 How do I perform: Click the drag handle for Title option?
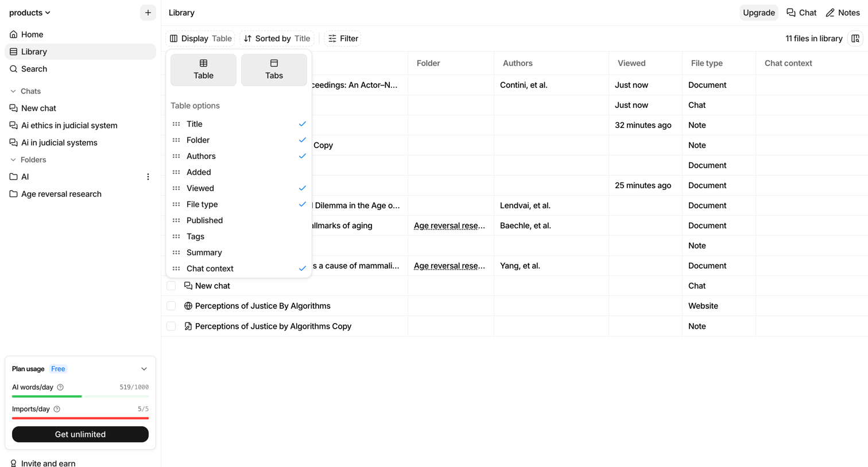[176, 124]
